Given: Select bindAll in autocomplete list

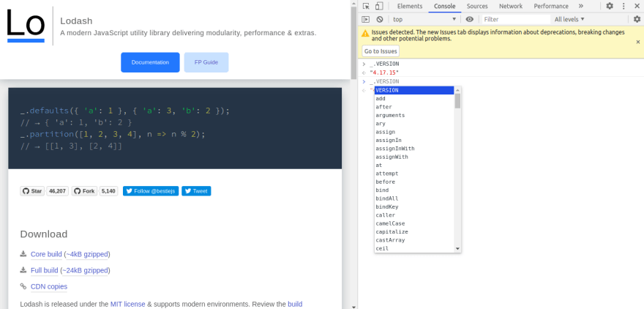Looking at the screenshot, I should click(414, 198).
